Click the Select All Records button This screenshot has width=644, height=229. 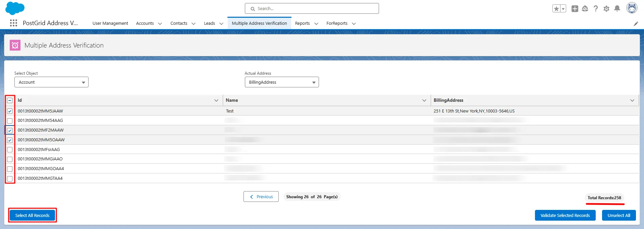coord(32,215)
